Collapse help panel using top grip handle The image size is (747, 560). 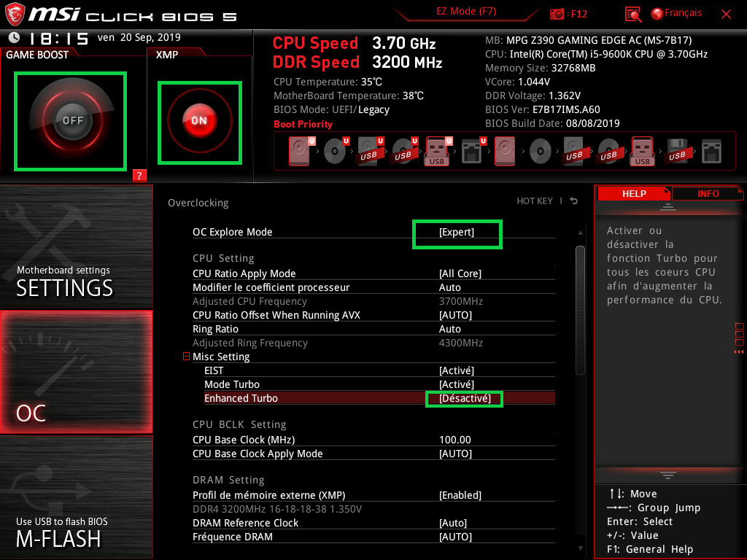(x=668, y=206)
